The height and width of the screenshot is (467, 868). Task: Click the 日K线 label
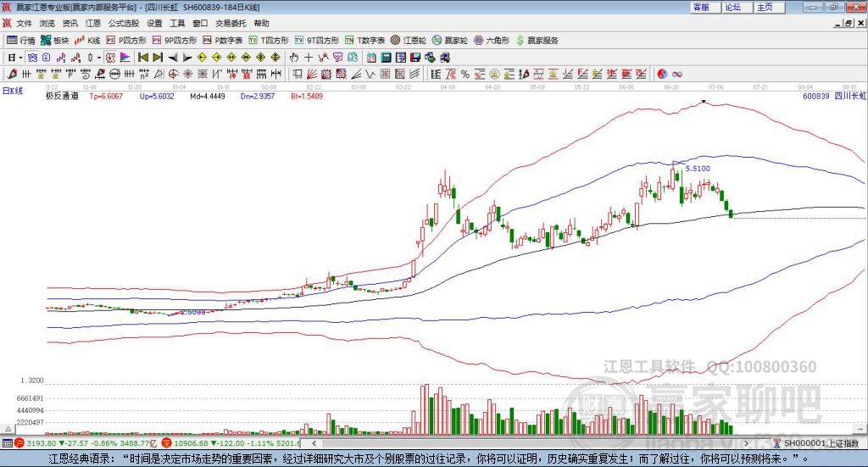click(x=13, y=92)
